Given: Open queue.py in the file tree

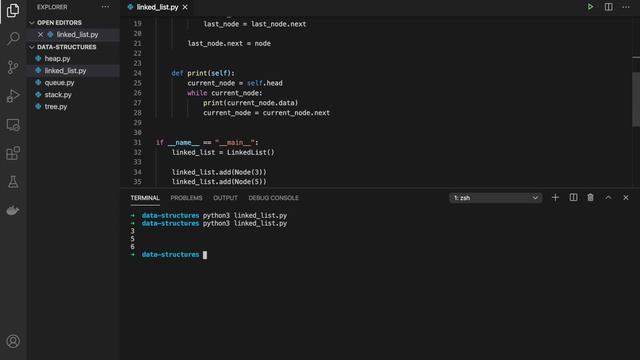Looking at the screenshot, I should [59, 83].
